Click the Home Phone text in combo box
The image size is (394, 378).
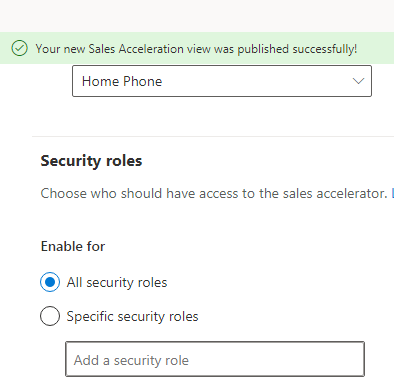122,81
